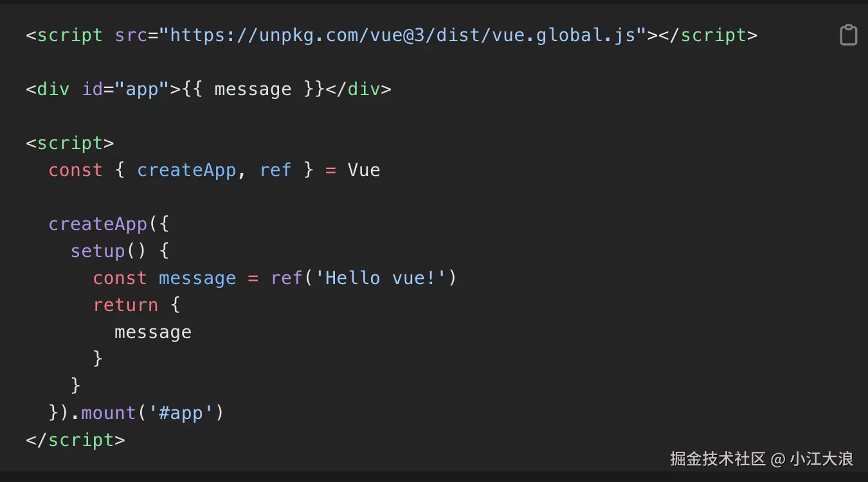Click the '#app' selector string
Image resolution: width=868 pixels, height=482 pixels.
pyautogui.click(x=181, y=413)
